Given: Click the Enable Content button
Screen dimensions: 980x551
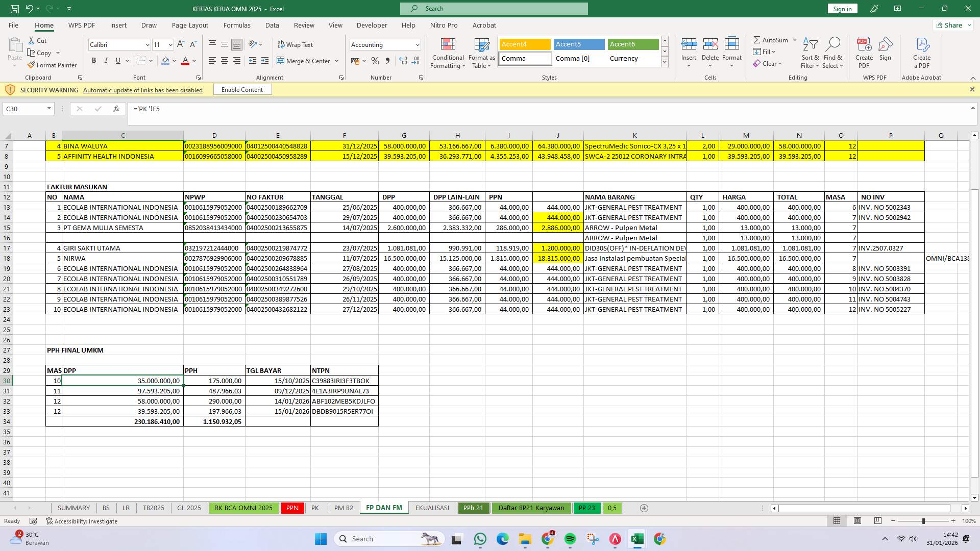Looking at the screenshot, I should pos(242,89).
